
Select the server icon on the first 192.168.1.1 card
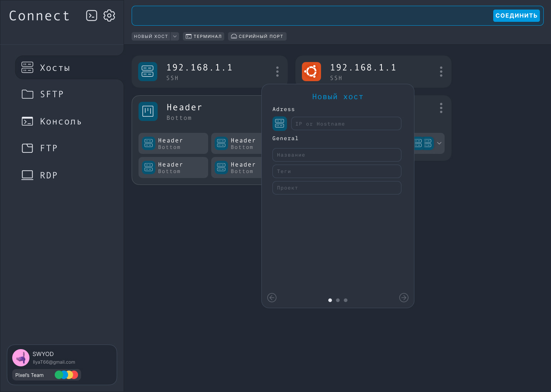[148, 71]
